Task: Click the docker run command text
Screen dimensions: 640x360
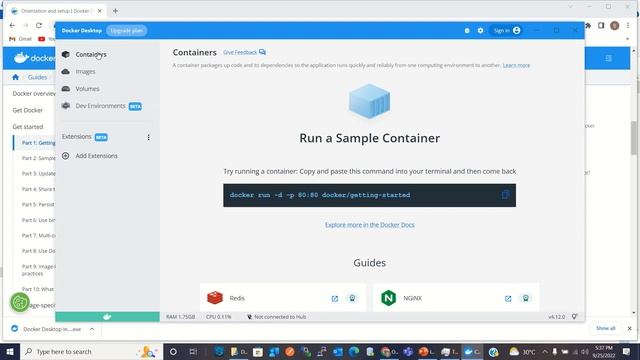Action: (320, 195)
